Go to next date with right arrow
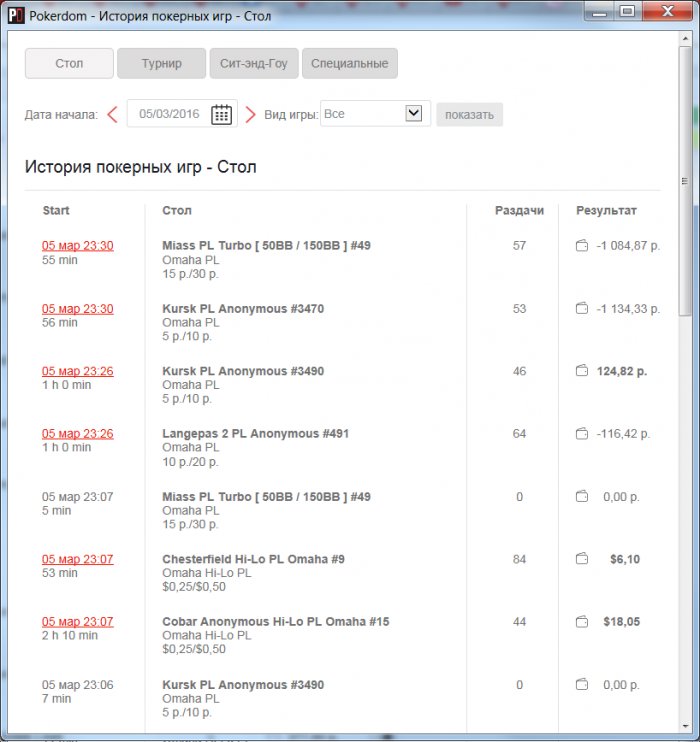The image size is (700, 742). tap(250, 115)
